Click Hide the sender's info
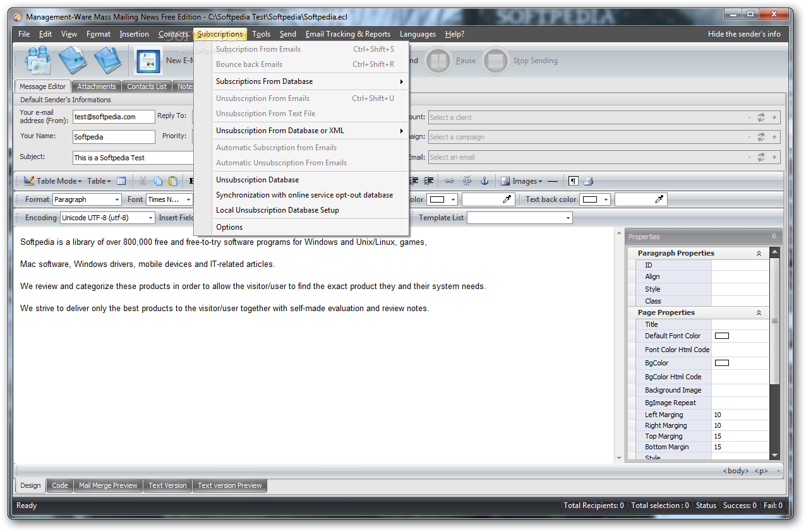Screen dimensions: 806x532 pos(744,34)
